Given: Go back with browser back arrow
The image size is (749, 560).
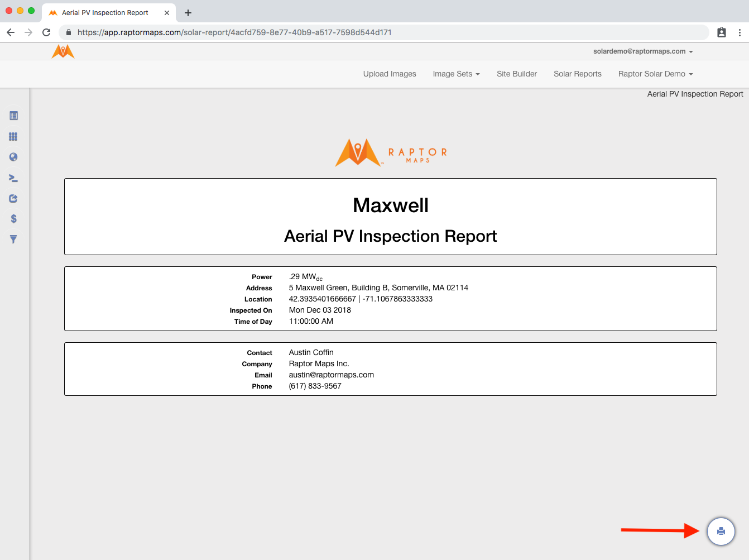Looking at the screenshot, I should pyautogui.click(x=11, y=32).
